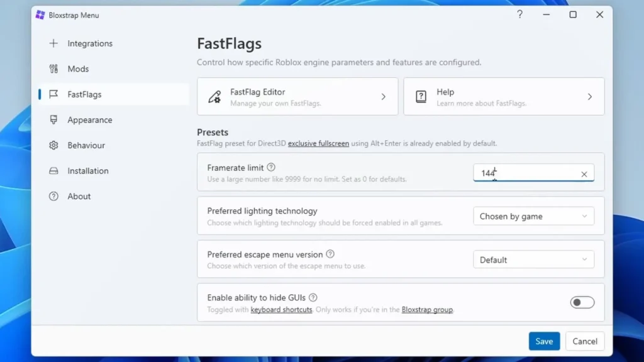Click the Mods wrench icon
644x362 pixels.
click(53, 69)
